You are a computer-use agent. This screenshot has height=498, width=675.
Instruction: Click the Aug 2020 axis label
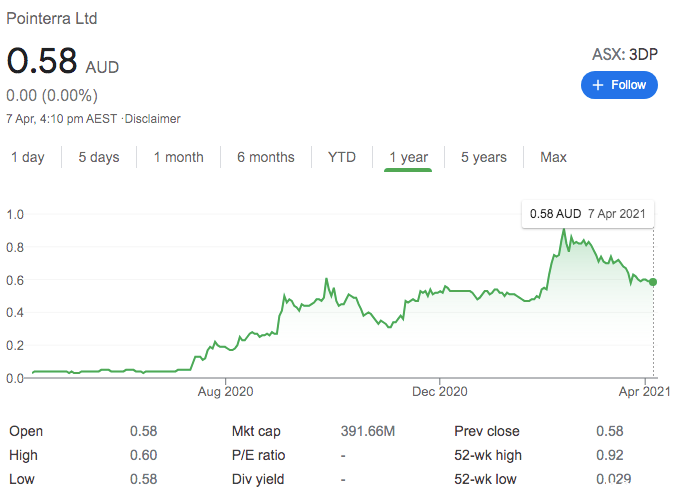[x=226, y=392]
